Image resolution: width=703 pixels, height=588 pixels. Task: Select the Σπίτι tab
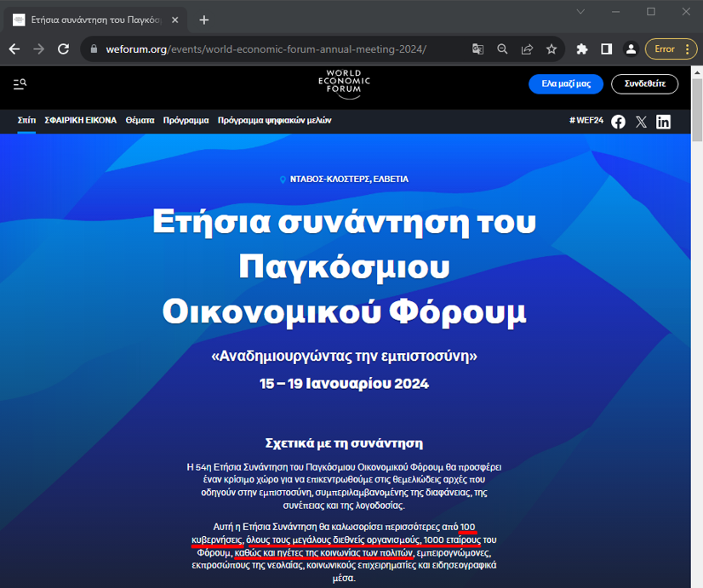26,120
